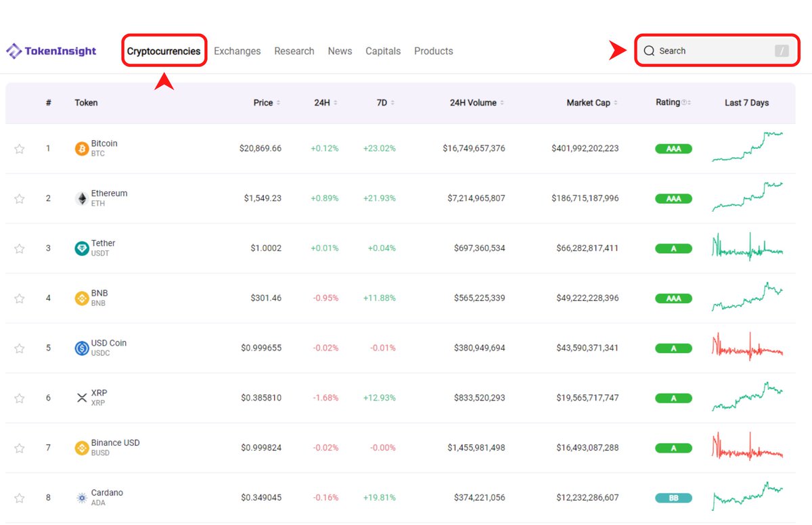This screenshot has width=812, height=525.
Task: Open the Research tab
Action: [x=294, y=51]
